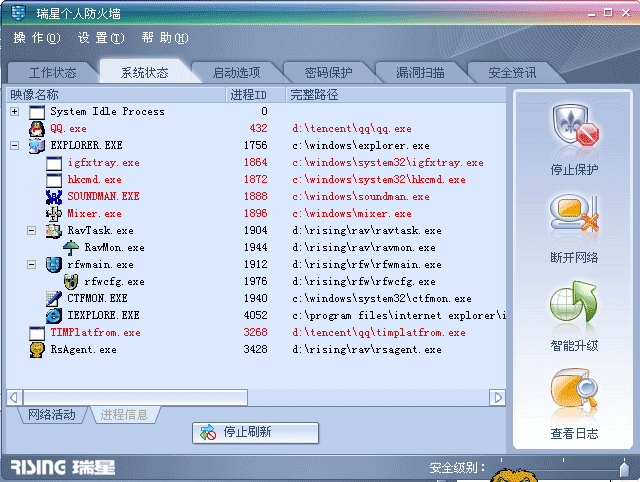The height and width of the screenshot is (482, 640).
Task: Click the path c:\windows\system32\ctfmon.exe
Action: (x=382, y=299)
